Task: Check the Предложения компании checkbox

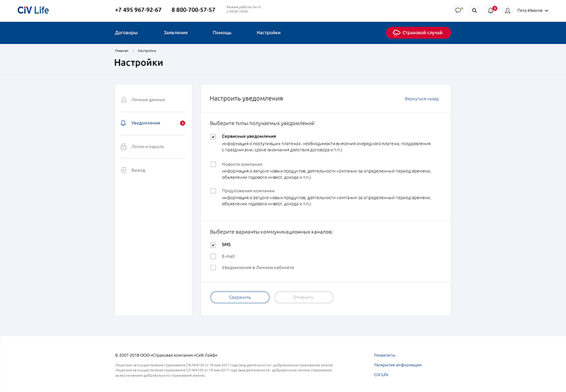Action: [x=213, y=191]
